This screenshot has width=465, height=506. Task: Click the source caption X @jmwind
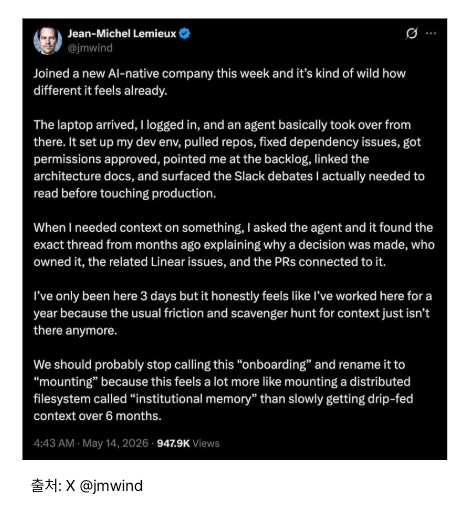coord(104,486)
